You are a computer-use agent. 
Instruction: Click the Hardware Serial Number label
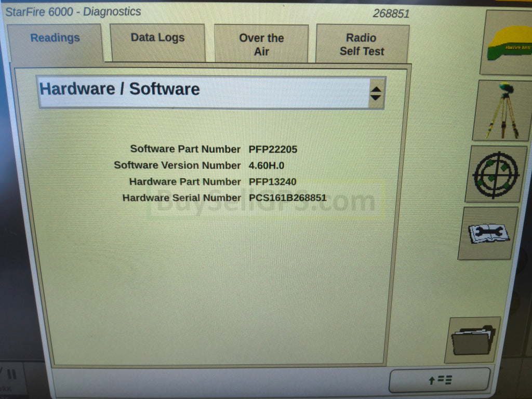point(181,198)
